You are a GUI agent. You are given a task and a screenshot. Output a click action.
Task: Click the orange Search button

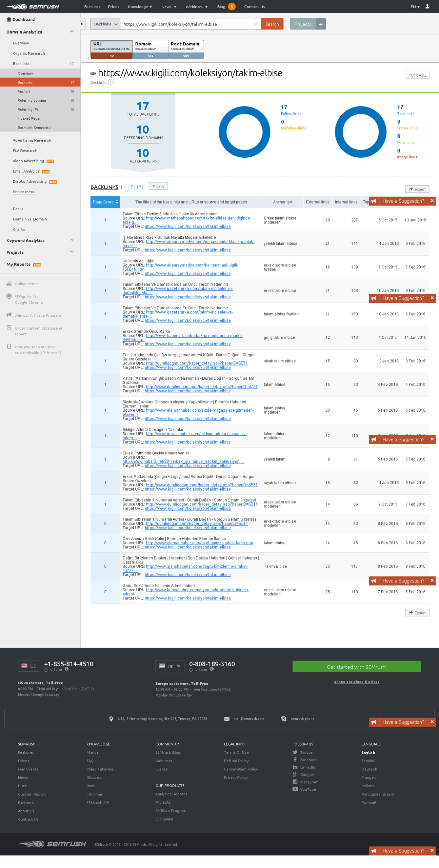(272, 24)
